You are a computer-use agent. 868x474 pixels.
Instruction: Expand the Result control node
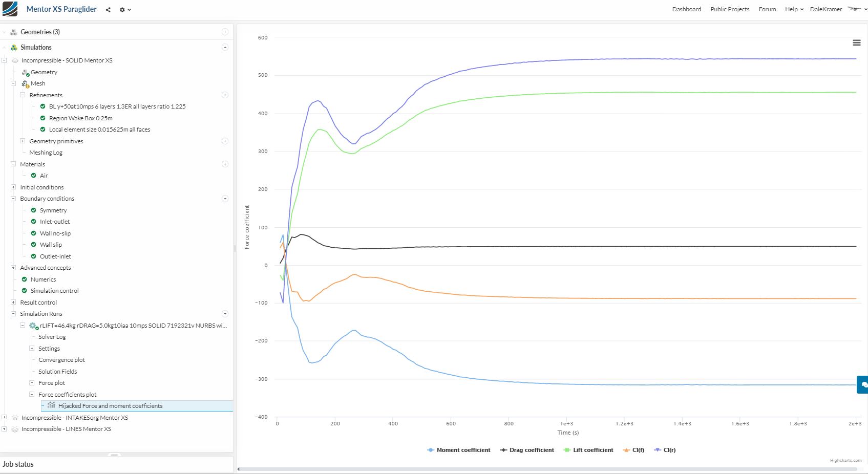pyautogui.click(x=13, y=303)
